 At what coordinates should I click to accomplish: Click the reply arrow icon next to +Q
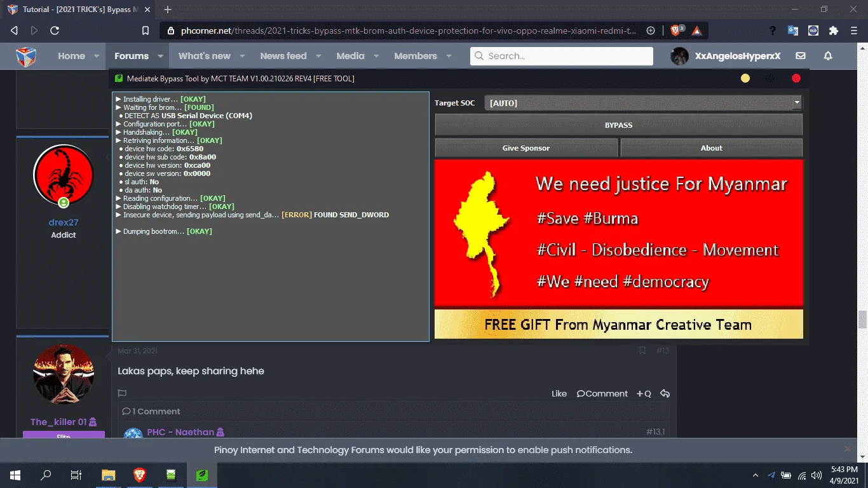point(665,394)
